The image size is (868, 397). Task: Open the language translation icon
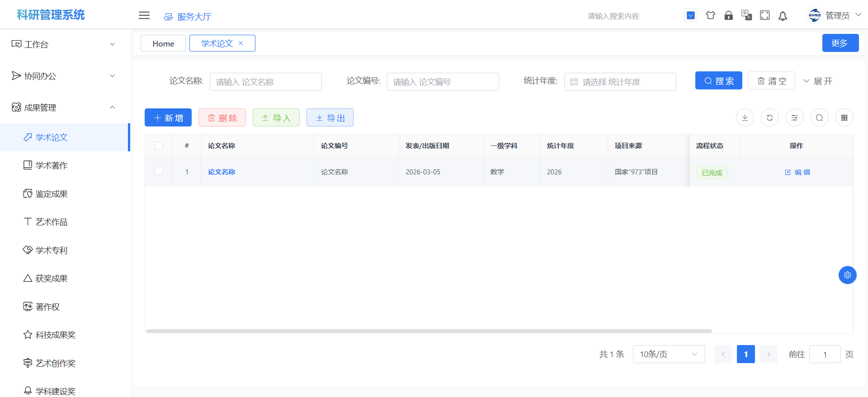746,15
